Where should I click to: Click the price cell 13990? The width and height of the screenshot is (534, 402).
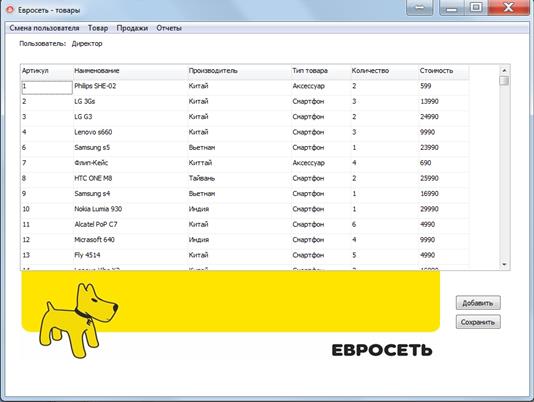click(x=444, y=102)
